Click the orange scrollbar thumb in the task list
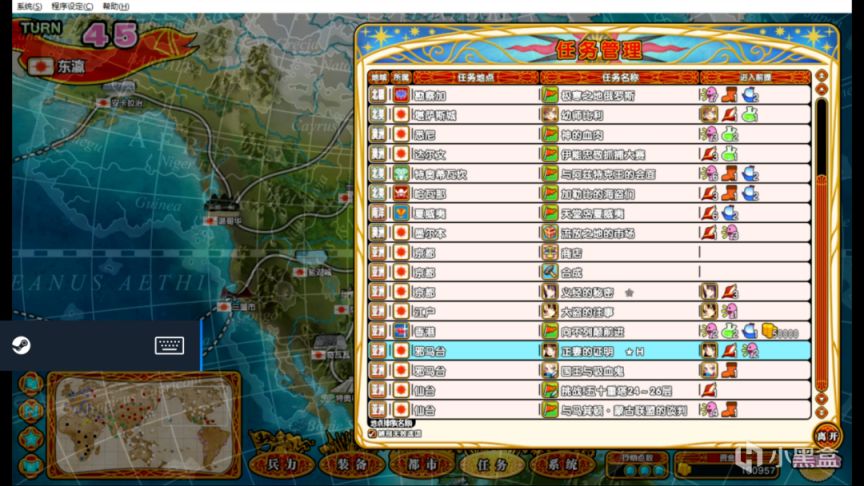864x486 pixels. click(822, 281)
